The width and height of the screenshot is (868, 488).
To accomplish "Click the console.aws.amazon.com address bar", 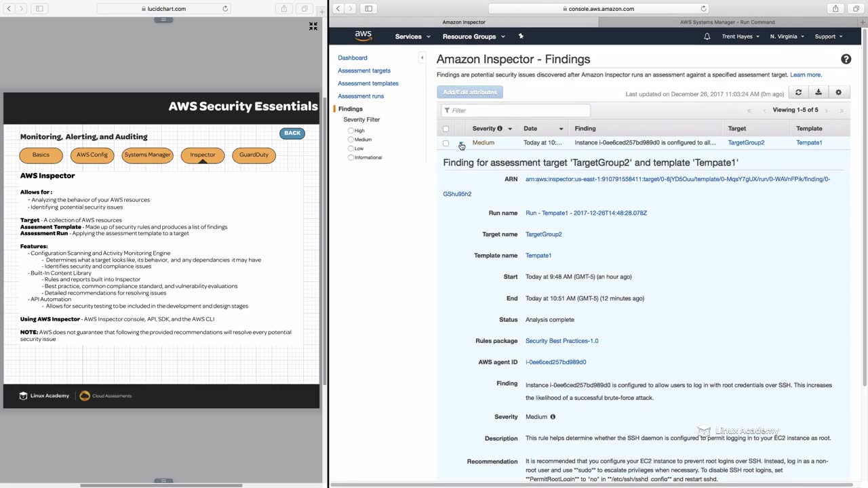I will pos(600,9).
